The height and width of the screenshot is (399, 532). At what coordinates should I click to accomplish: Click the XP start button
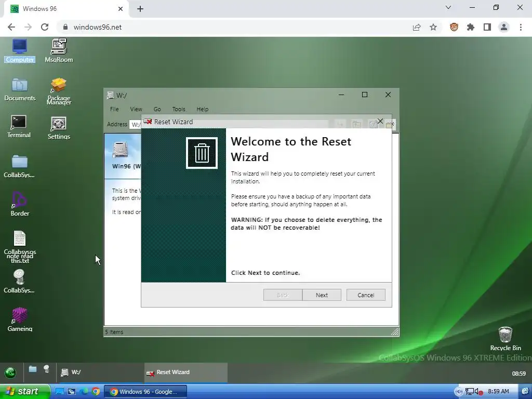click(24, 392)
